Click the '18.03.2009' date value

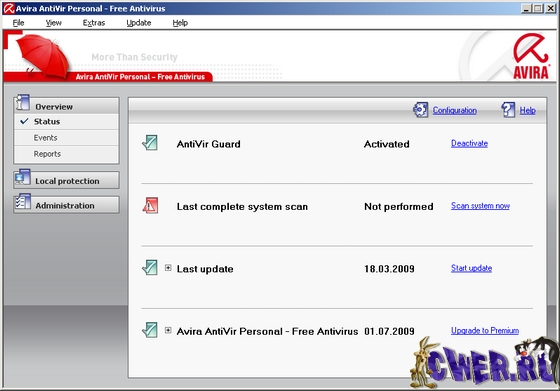click(x=389, y=269)
